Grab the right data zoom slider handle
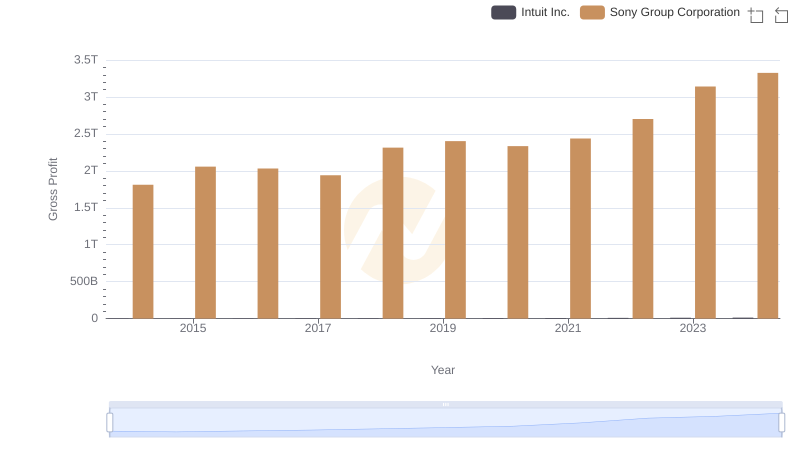The width and height of the screenshot is (800, 461). point(782,423)
